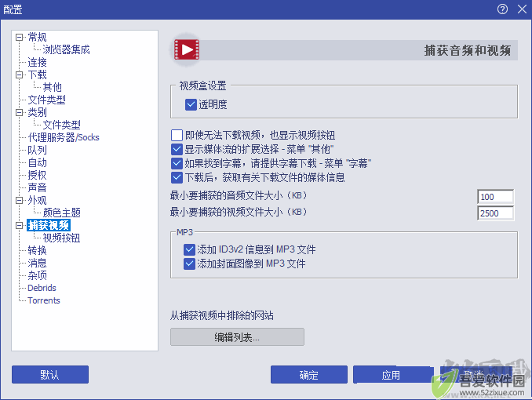
Task: Open 消息 settings page
Action: pyautogui.click(x=37, y=263)
